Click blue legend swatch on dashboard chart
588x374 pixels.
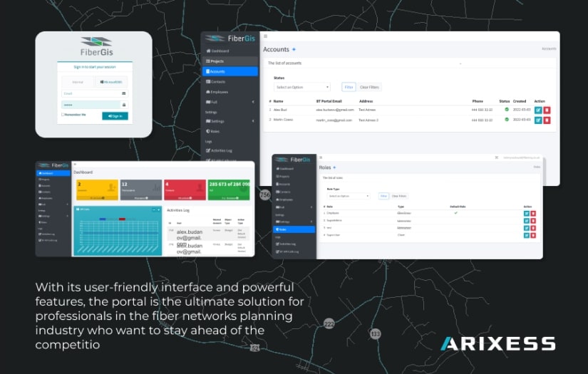coord(103,219)
